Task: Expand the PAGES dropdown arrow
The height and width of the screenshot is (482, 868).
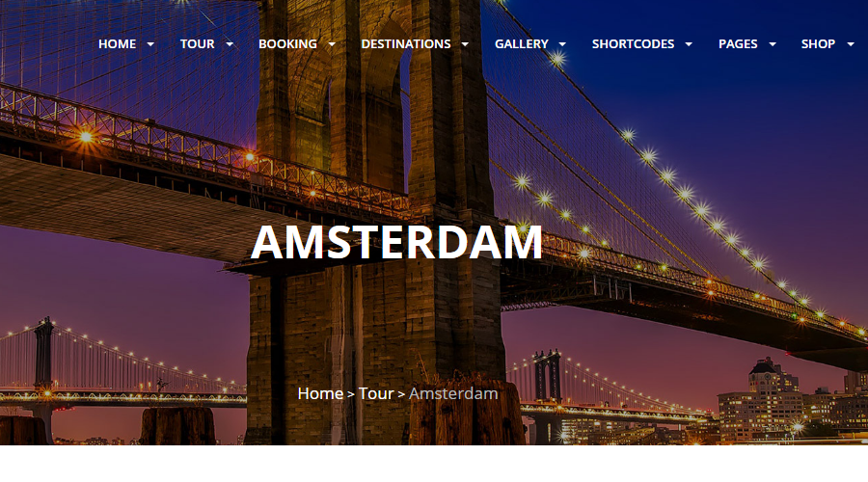Action: click(x=773, y=44)
